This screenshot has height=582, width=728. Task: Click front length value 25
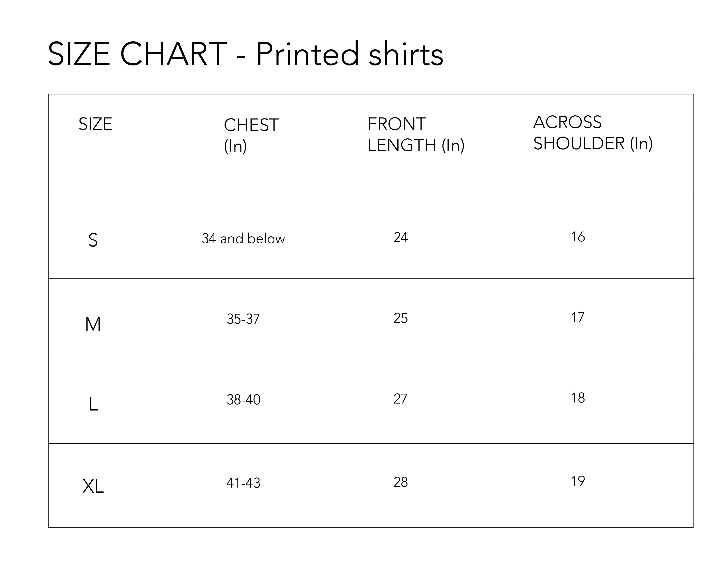tap(401, 318)
